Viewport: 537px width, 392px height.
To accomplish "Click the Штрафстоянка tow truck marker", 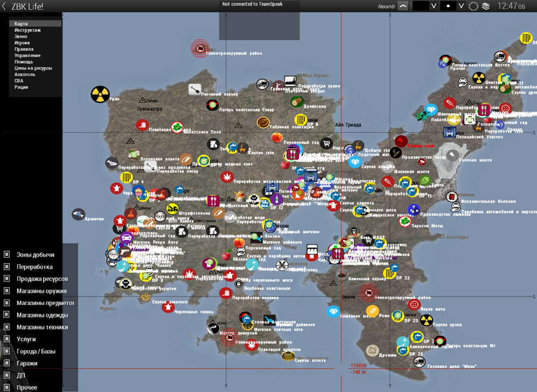I will click(172, 208).
